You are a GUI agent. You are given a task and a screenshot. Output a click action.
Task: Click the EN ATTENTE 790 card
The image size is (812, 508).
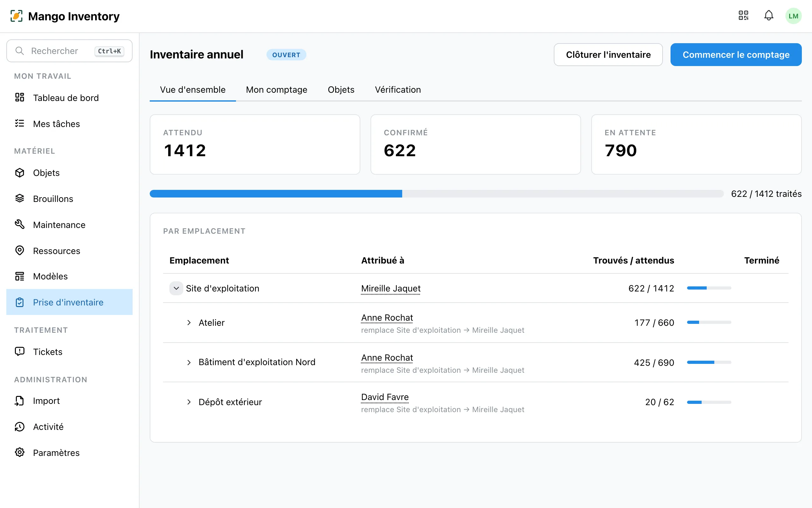pyautogui.click(x=696, y=144)
